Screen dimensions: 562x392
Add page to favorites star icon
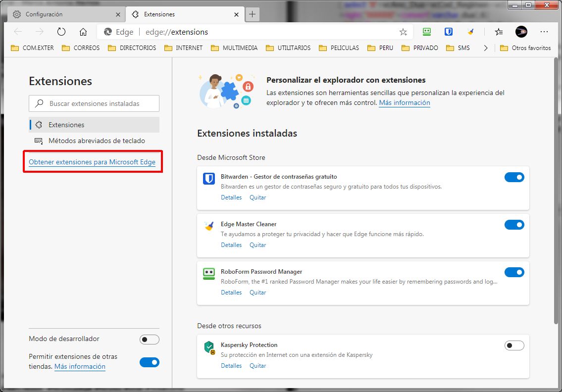tap(403, 32)
